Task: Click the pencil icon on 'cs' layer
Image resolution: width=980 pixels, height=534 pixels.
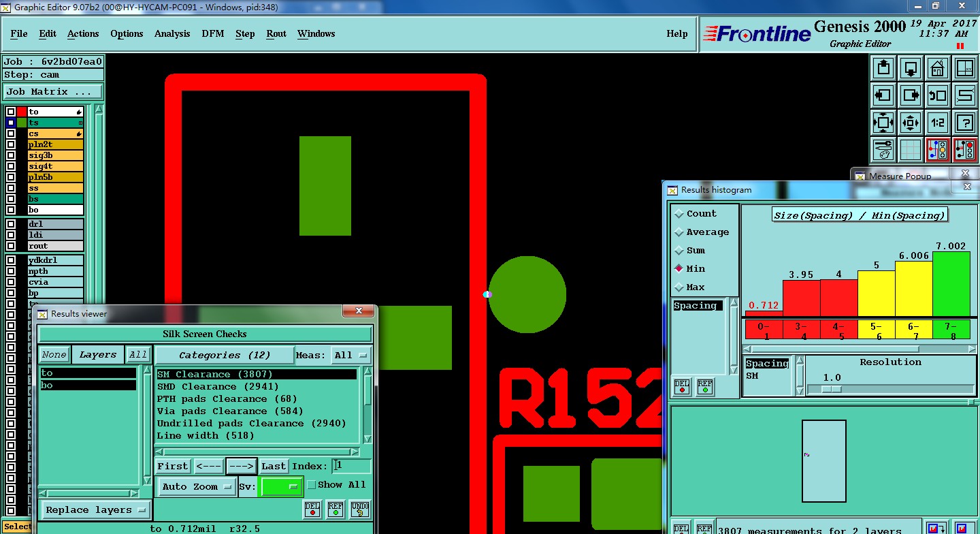Action: [x=79, y=133]
